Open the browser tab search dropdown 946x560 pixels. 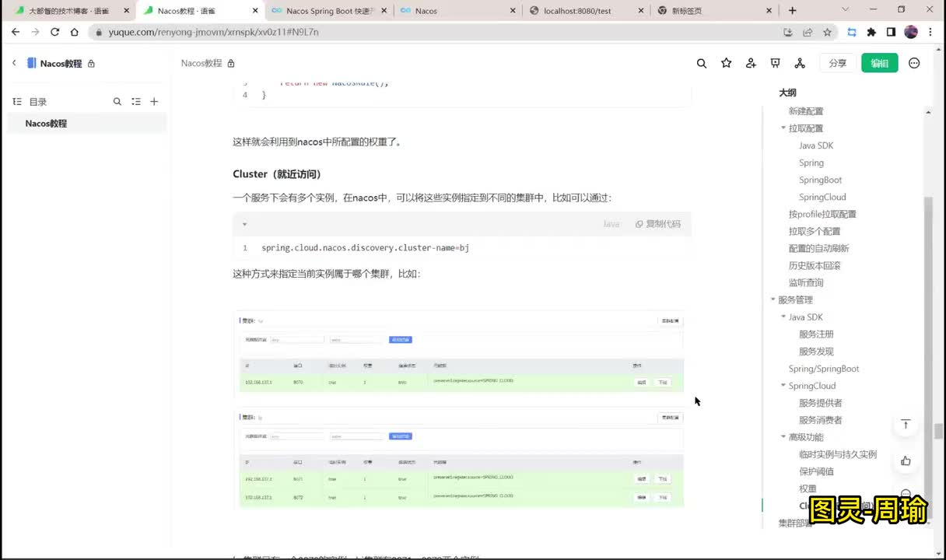coord(846,10)
